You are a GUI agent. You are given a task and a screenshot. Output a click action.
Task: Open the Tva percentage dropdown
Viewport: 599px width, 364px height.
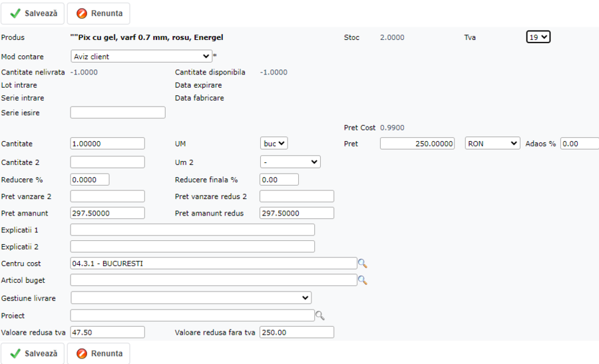538,37
